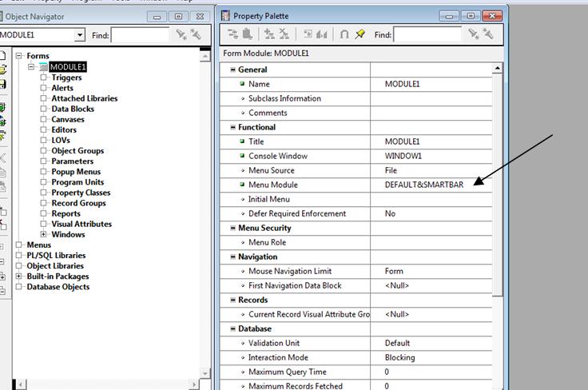
Task: Expand the Built-in Packages node
Action: point(19,277)
